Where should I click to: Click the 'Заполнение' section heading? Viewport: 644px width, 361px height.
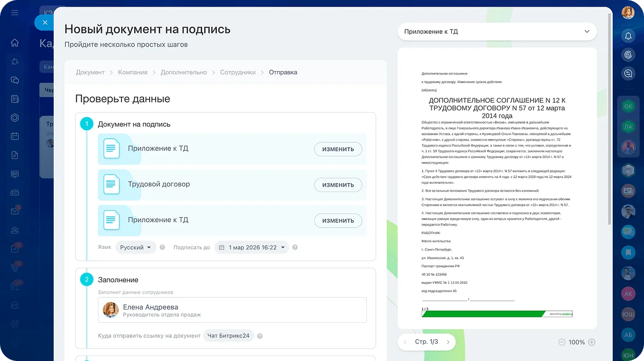[x=118, y=280]
